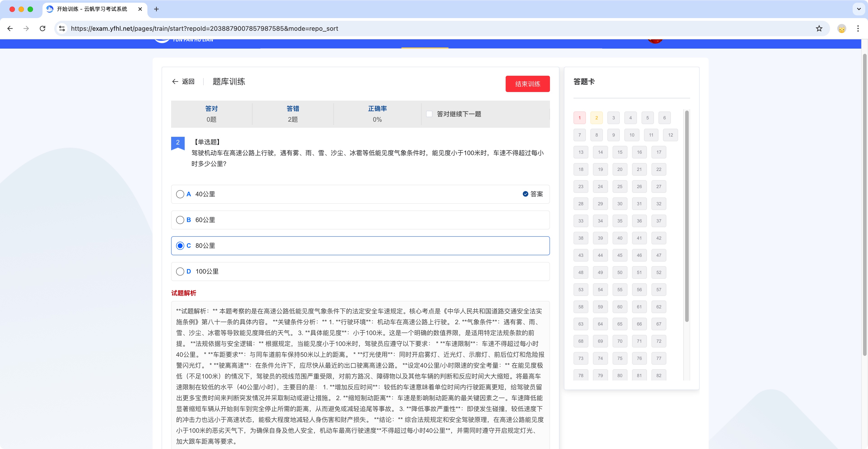Open the Chrome three-dot menu
Screen dimensions: 868x449
pyautogui.click(x=858, y=29)
